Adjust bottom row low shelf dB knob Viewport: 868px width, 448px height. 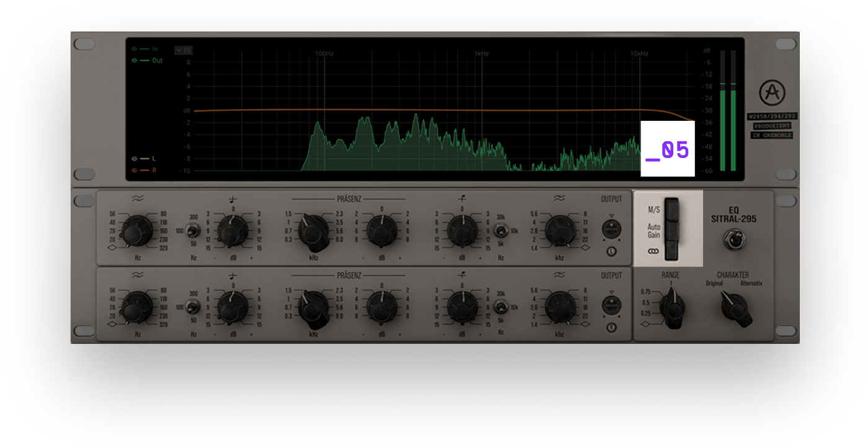tap(233, 307)
